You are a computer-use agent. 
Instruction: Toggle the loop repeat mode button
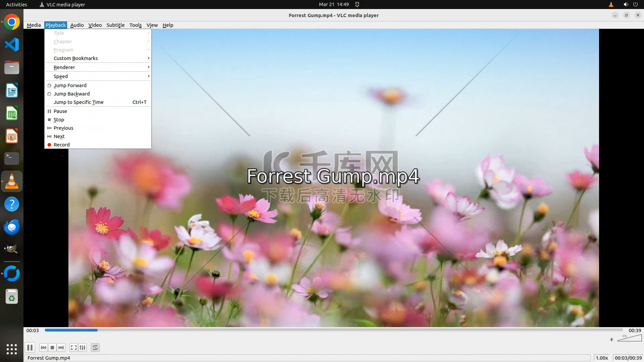point(95,348)
